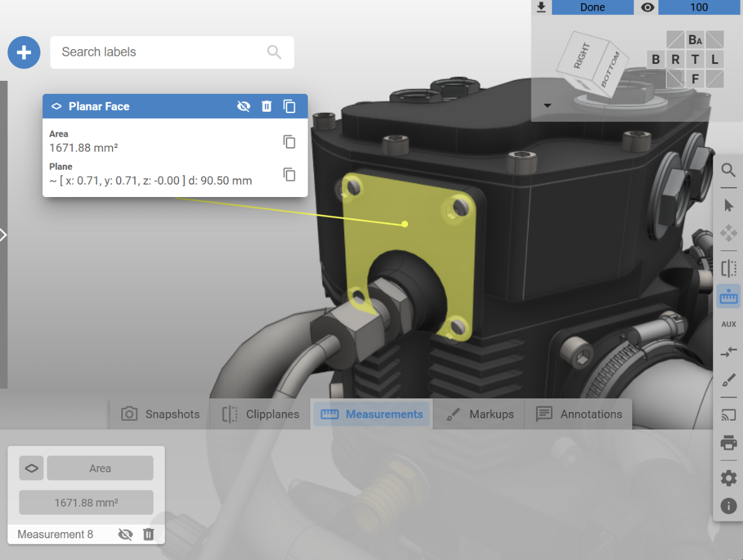The image size is (743, 560).
Task: Click the print icon
Action: coord(728,443)
